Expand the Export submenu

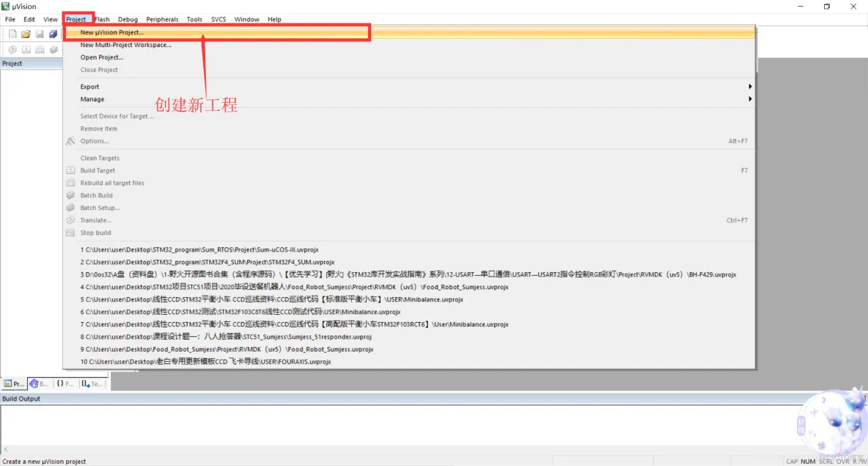(x=409, y=87)
